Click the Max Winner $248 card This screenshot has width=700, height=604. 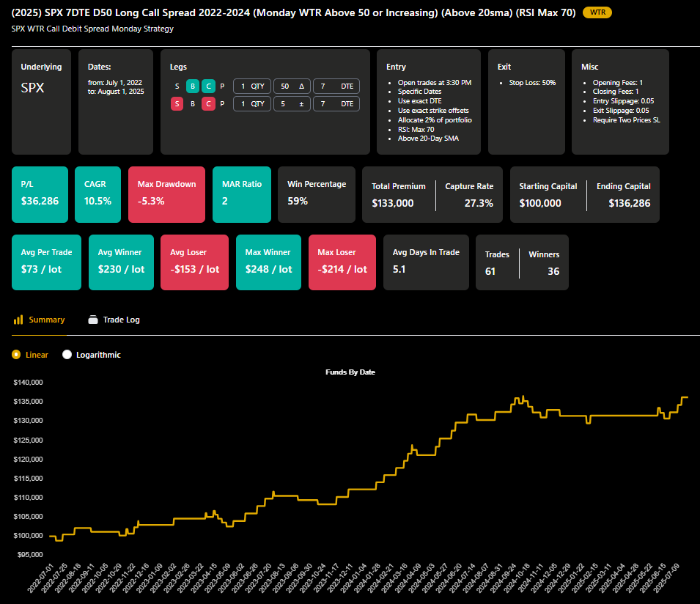268,262
